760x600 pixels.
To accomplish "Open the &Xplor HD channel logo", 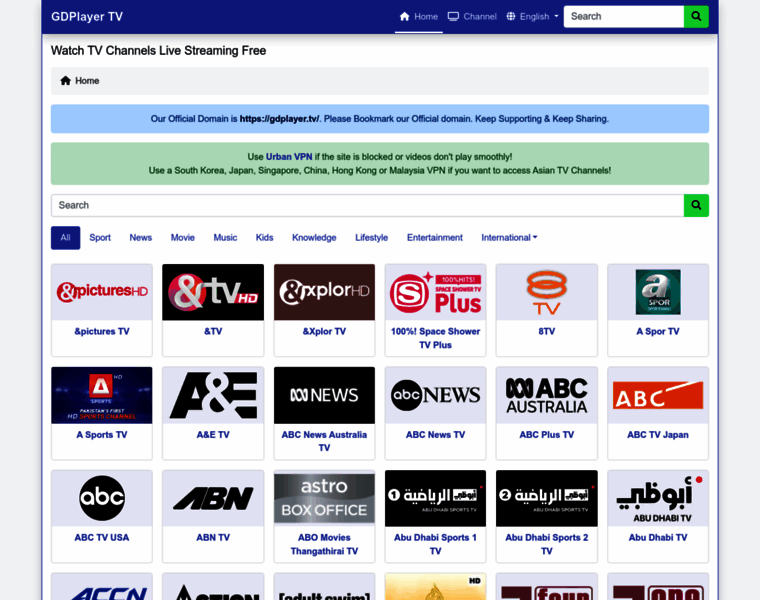I will [x=324, y=292].
